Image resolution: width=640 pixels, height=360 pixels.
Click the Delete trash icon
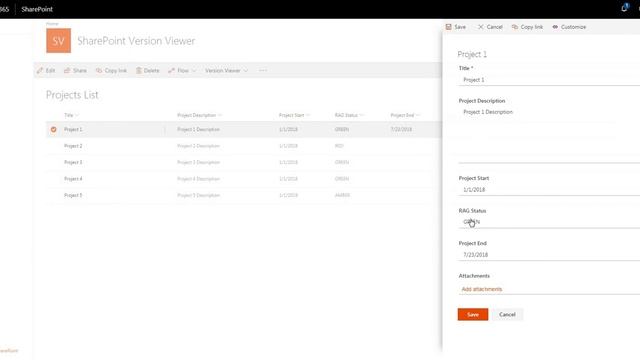pos(139,71)
